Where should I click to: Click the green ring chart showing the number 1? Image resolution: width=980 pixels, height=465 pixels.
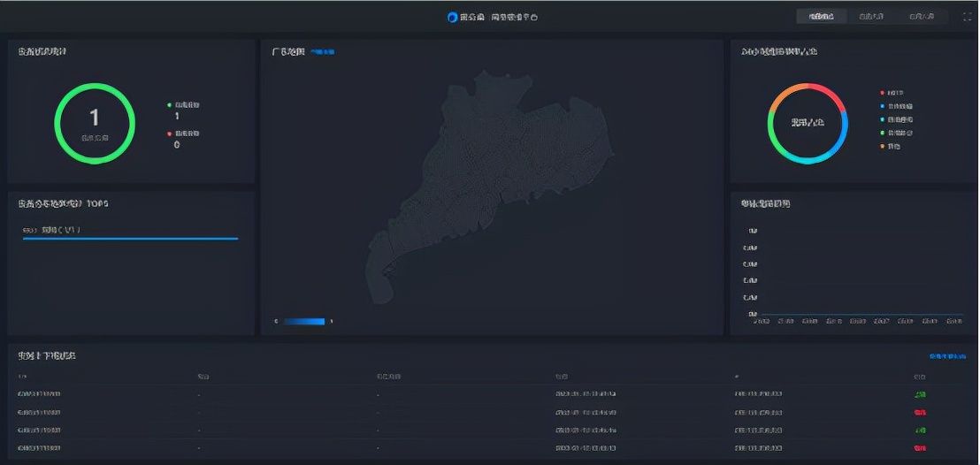click(95, 123)
